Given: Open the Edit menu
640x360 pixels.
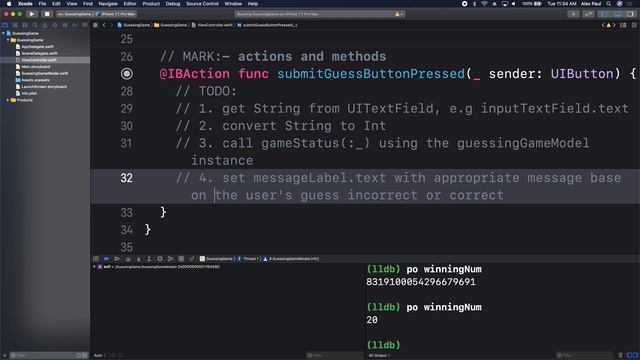Looking at the screenshot, I should tap(56, 4).
